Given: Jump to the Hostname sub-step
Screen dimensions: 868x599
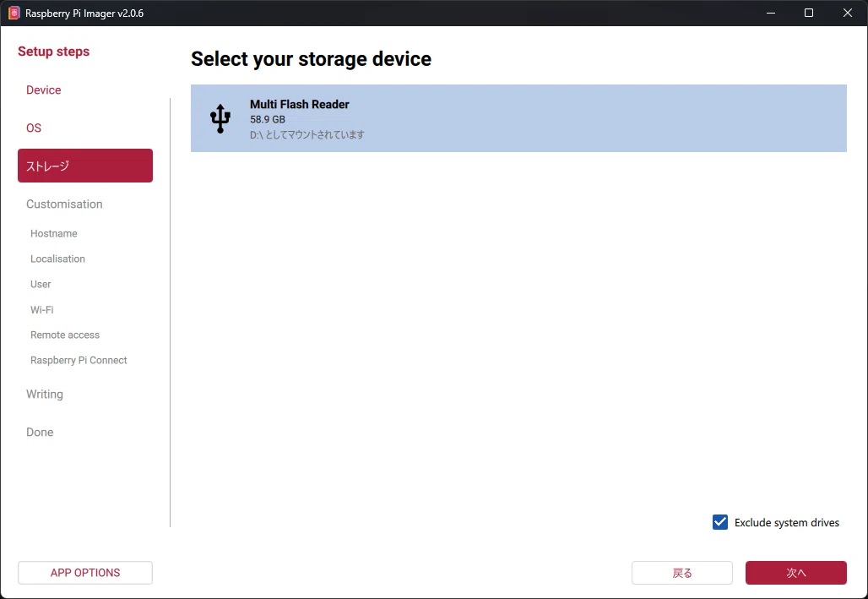Looking at the screenshot, I should 54,233.
